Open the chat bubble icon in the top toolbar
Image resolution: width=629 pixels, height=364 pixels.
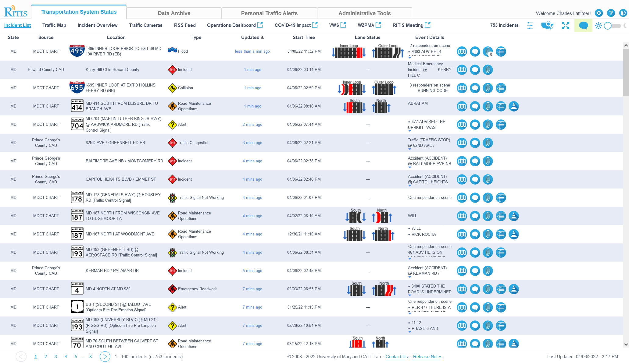pyautogui.click(x=583, y=25)
